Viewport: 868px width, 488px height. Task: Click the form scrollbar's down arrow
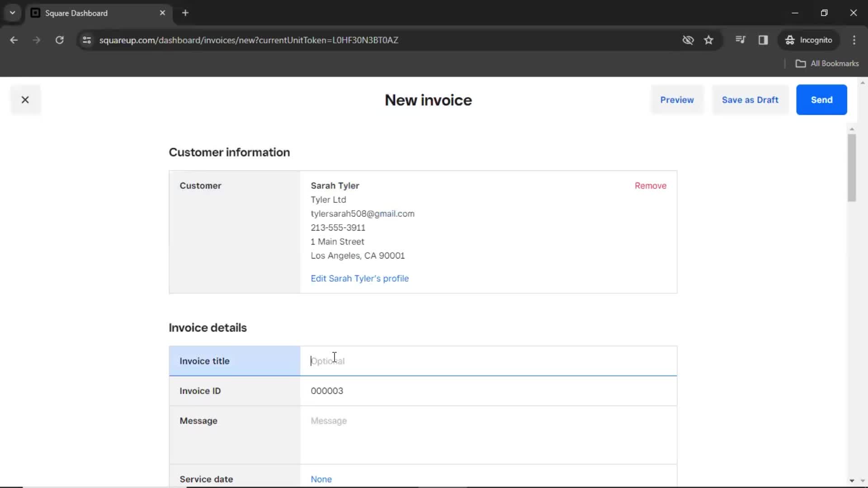pyautogui.click(x=852, y=481)
